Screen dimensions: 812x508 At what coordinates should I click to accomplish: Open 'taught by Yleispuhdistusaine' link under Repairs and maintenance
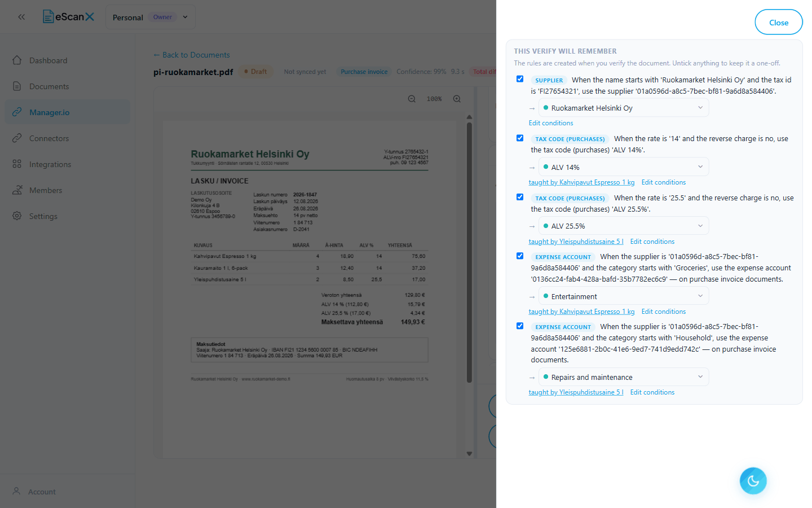click(576, 392)
